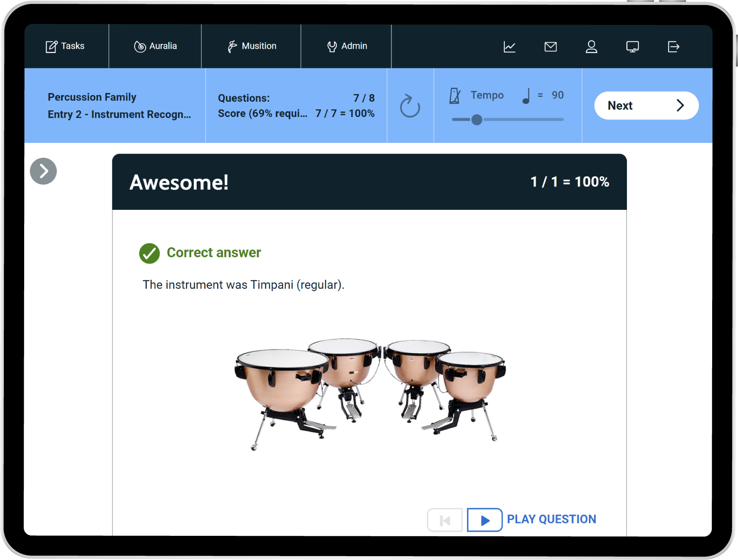Click the Entry 2 Instrument Recognition title
738x560 pixels.
click(x=119, y=114)
